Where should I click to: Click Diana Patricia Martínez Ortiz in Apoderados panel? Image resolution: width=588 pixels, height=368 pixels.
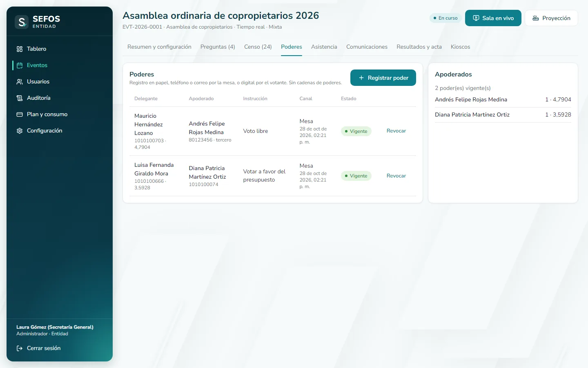pos(472,115)
